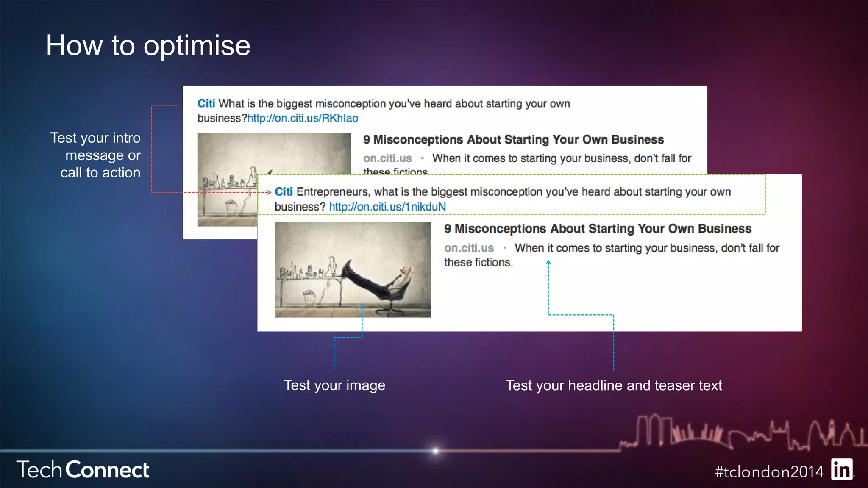
Task: Click teaser 'When it comes to starting' in front post
Action: coord(612,255)
